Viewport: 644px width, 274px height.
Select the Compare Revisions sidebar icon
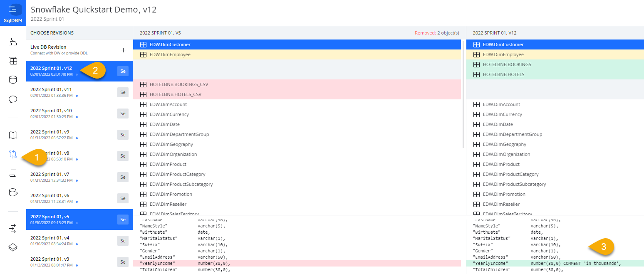12,154
